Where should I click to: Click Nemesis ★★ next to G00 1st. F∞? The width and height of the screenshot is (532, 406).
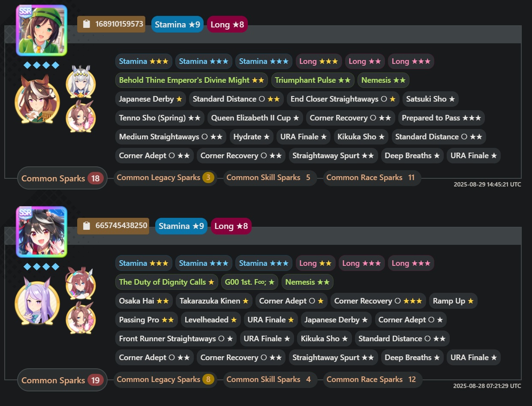(x=307, y=282)
